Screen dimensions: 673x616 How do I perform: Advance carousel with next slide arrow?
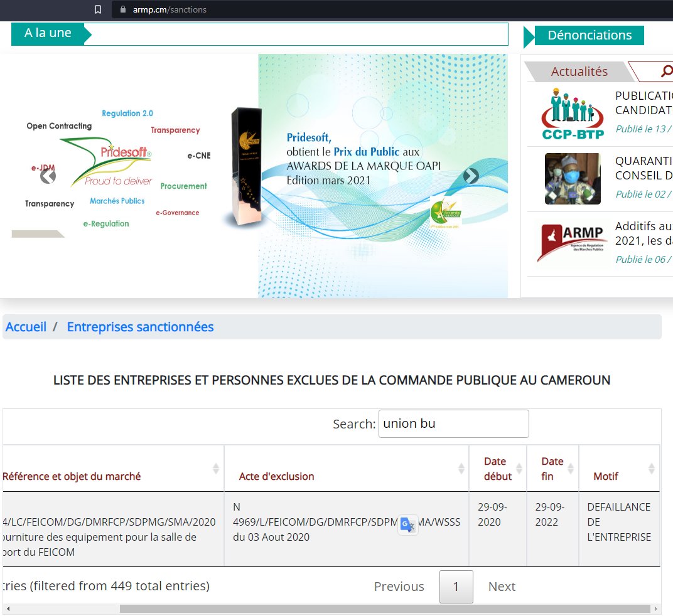(x=471, y=176)
